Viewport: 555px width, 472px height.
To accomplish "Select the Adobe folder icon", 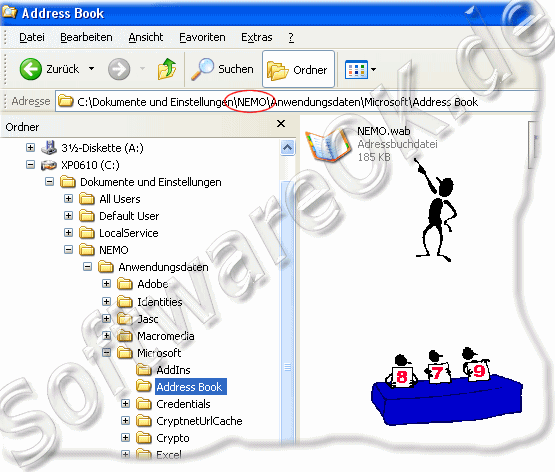I will click(x=125, y=284).
